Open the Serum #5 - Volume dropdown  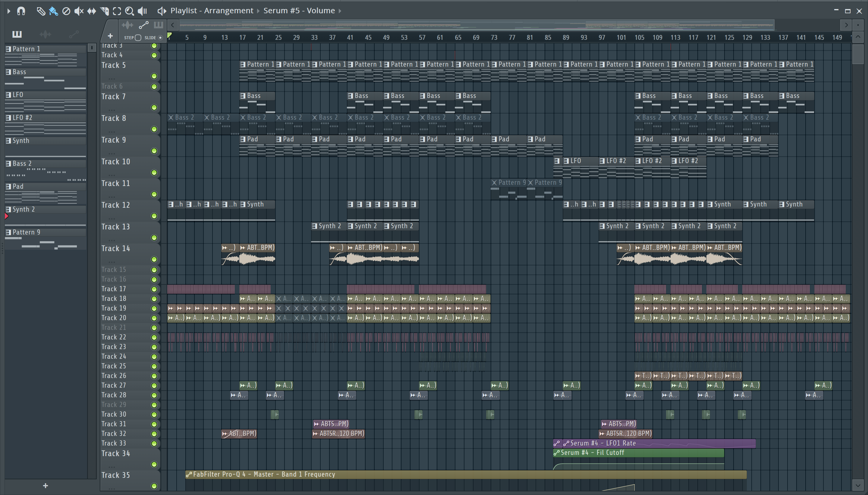(x=299, y=11)
